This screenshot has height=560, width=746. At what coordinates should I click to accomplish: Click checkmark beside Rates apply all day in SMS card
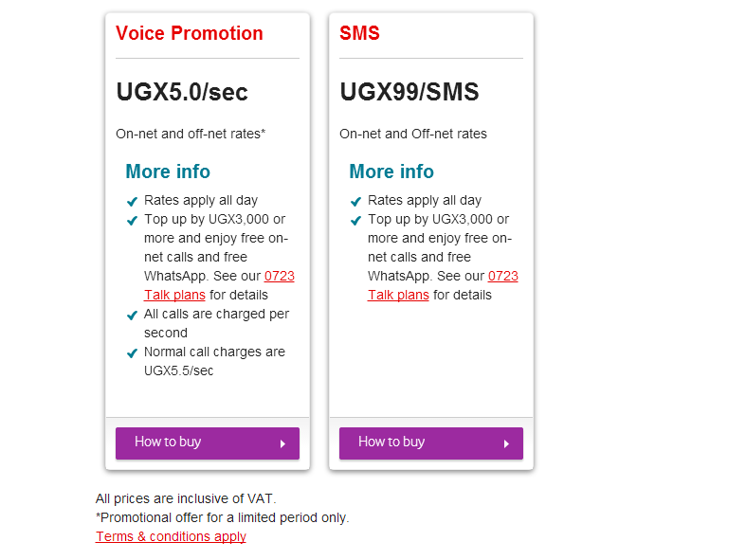coord(355,201)
